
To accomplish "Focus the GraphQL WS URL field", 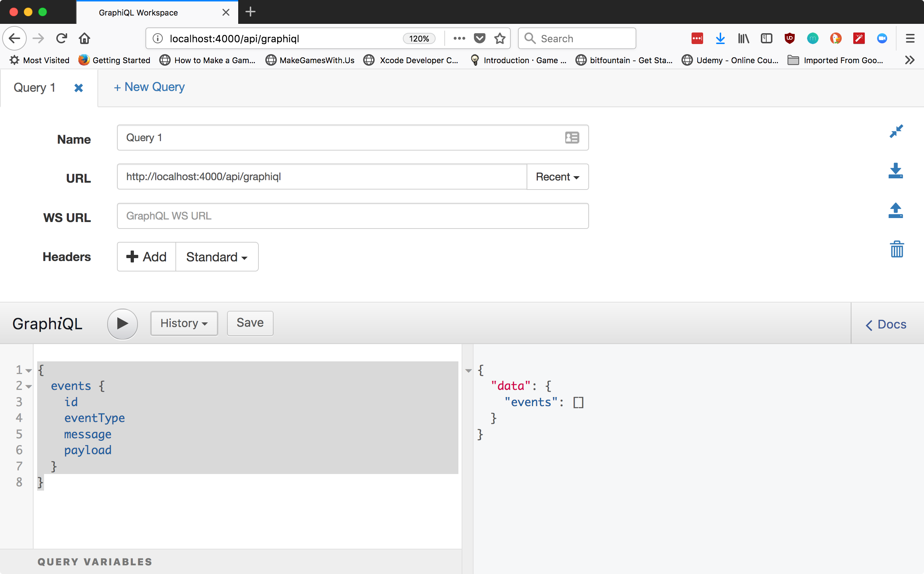I will [x=353, y=216].
